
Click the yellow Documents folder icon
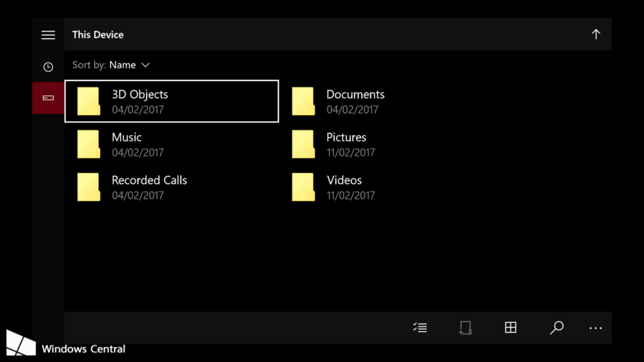(x=303, y=101)
